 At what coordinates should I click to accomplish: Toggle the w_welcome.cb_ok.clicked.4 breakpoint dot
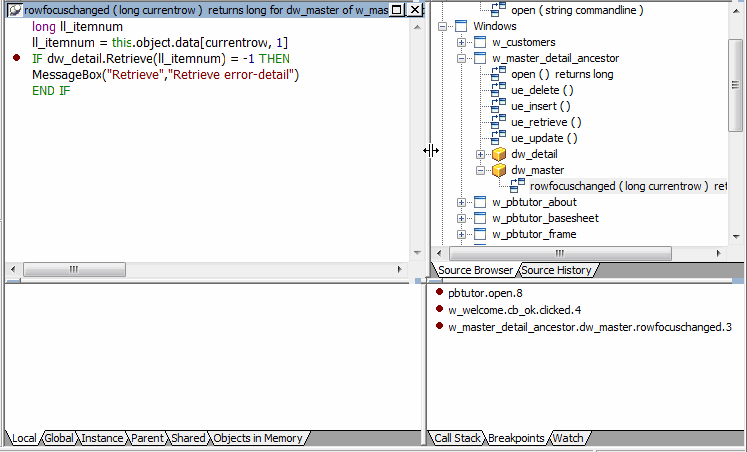click(439, 309)
